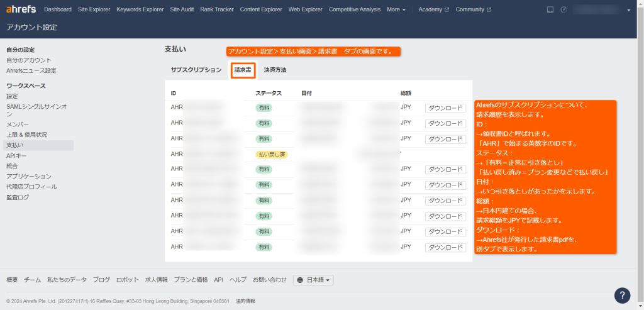Open the Academy external link
This screenshot has height=310, width=644.
pos(434,9)
